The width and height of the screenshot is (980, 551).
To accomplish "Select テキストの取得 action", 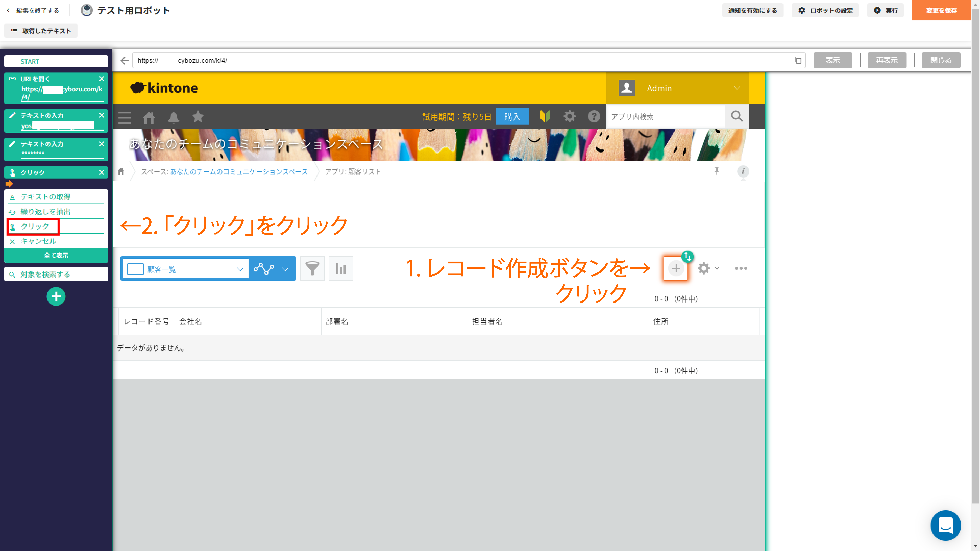I will [x=56, y=197].
